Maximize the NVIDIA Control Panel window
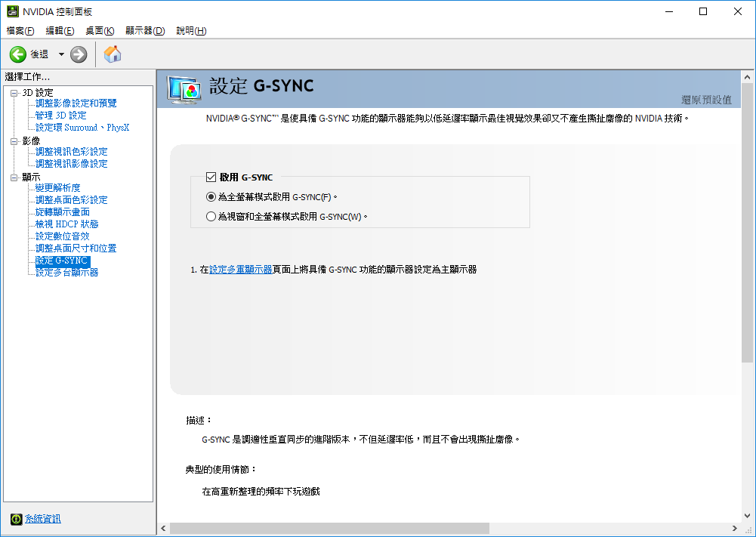Viewport: 756px width, 537px height. click(x=703, y=11)
